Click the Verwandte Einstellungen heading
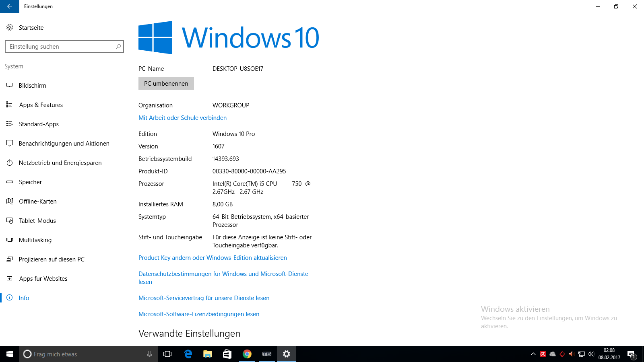This screenshot has height=362, width=644. coord(189,333)
